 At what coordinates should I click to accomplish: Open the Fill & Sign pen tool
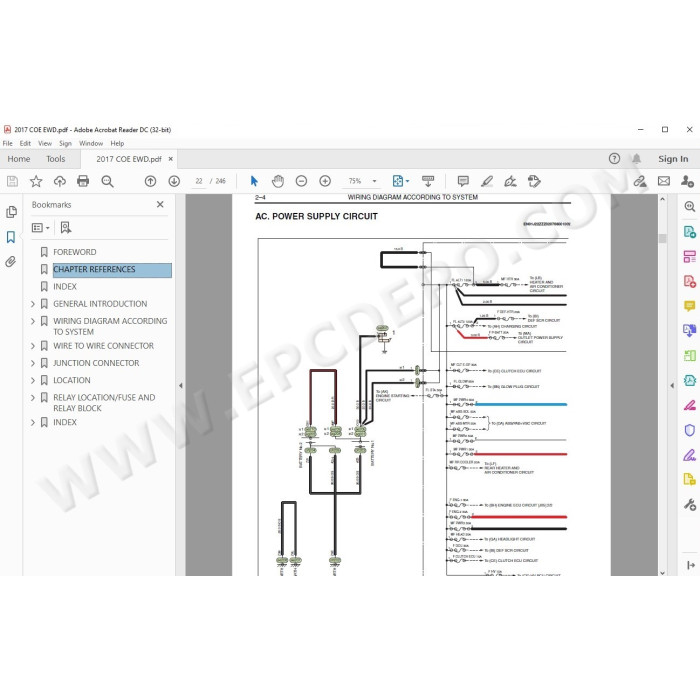[x=689, y=455]
